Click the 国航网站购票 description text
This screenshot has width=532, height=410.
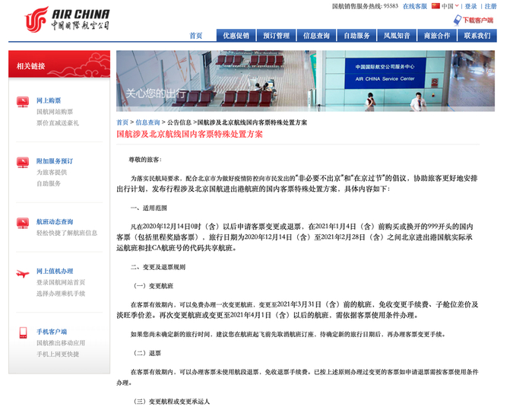click(x=55, y=112)
